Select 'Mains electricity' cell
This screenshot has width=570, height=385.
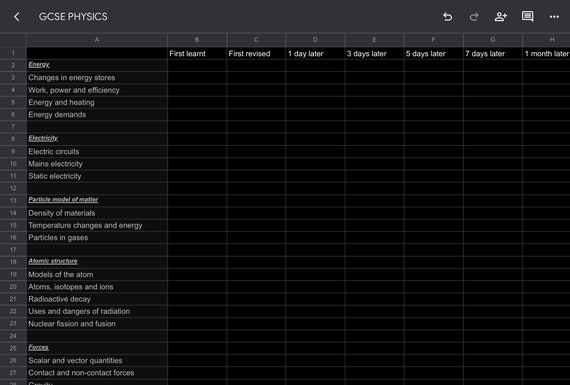pos(97,164)
